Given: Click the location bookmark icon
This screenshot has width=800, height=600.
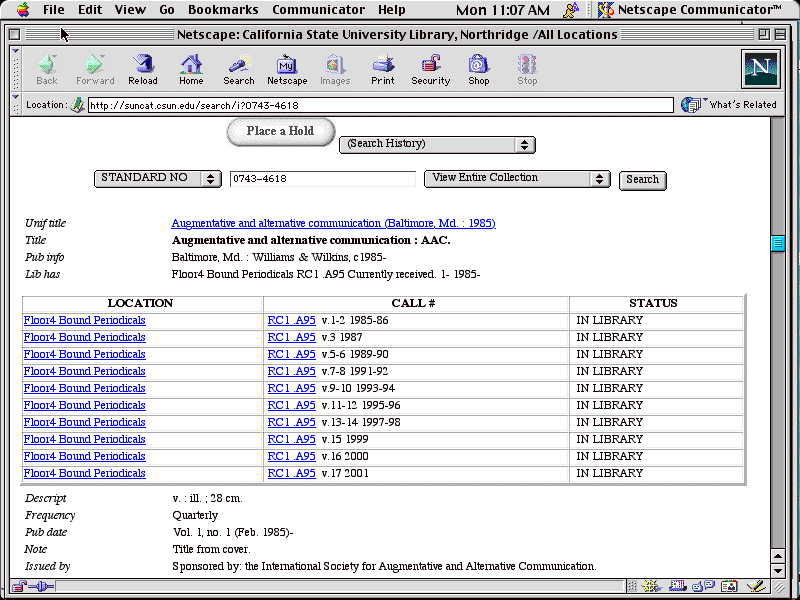Looking at the screenshot, I should point(77,105).
